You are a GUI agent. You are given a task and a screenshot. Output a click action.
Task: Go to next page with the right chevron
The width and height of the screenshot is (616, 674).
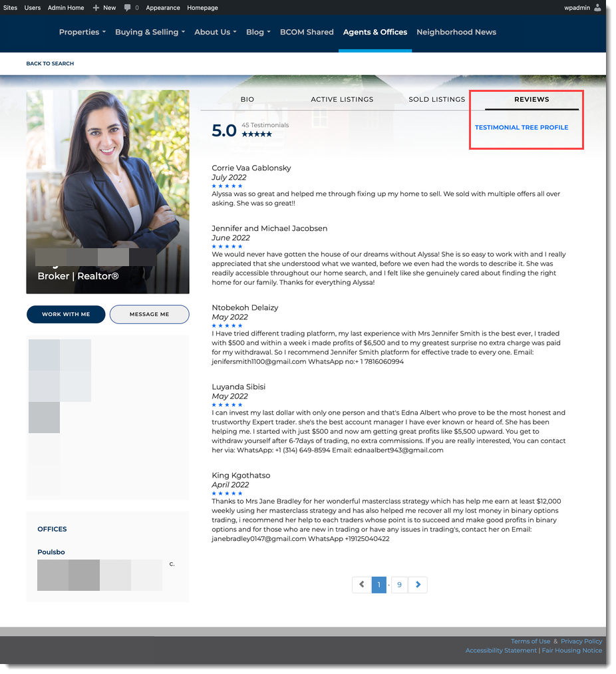pyautogui.click(x=418, y=584)
